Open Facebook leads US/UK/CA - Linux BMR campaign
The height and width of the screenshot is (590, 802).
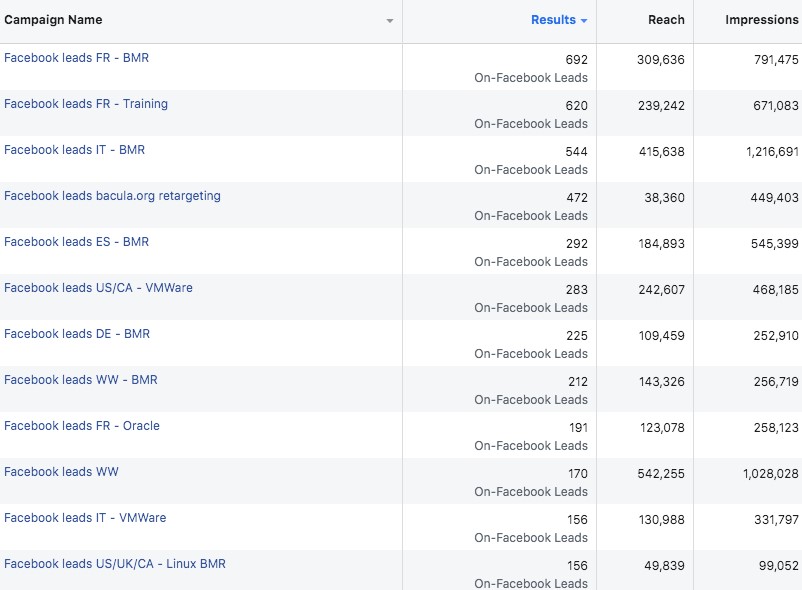point(115,564)
